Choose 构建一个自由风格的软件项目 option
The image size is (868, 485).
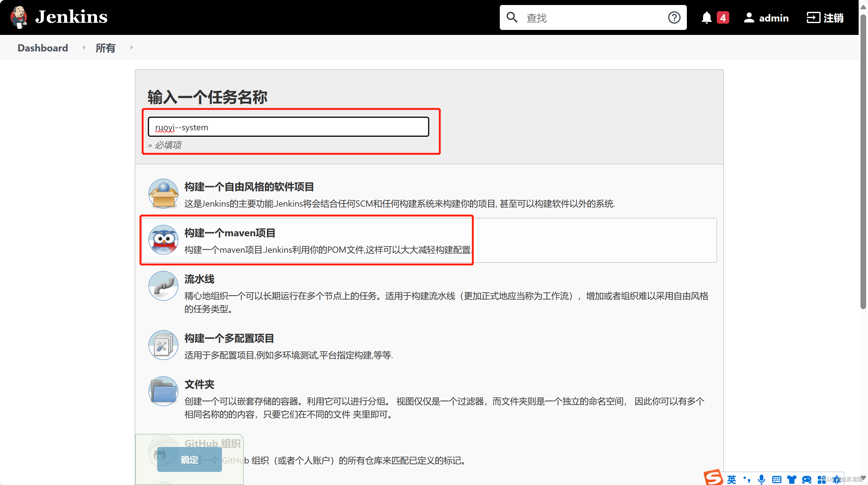[429, 194]
